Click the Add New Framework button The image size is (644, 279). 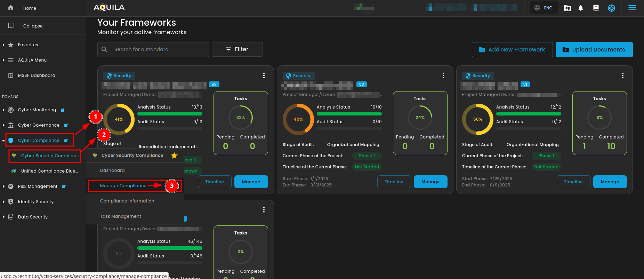click(512, 50)
